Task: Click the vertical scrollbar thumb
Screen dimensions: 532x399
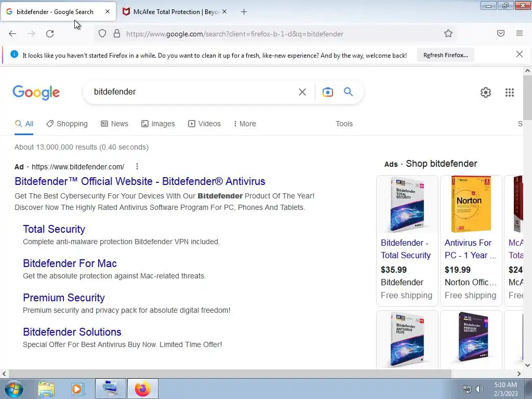Action: tap(527, 98)
